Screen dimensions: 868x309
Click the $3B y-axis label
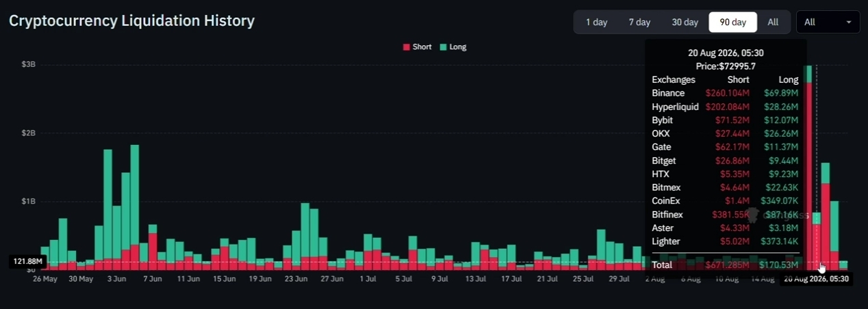pyautogui.click(x=28, y=64)
